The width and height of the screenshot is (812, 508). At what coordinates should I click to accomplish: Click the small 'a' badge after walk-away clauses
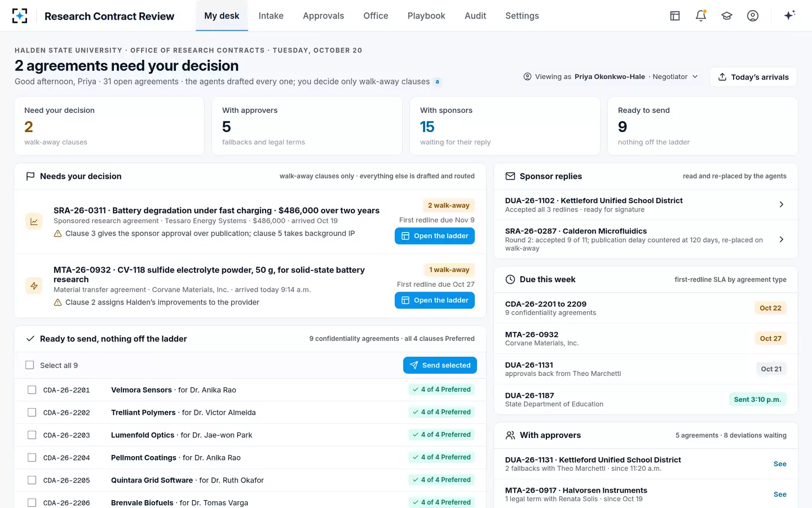click(x=437, y=82)
